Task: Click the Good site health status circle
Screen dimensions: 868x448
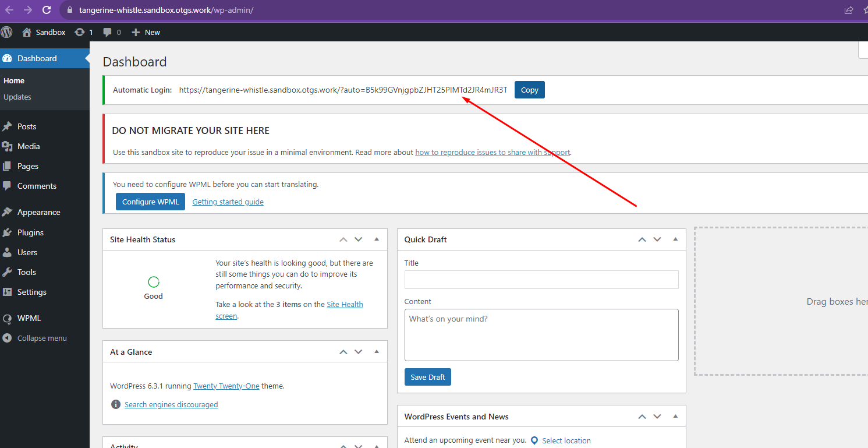Action: click(x=154, y=282)
